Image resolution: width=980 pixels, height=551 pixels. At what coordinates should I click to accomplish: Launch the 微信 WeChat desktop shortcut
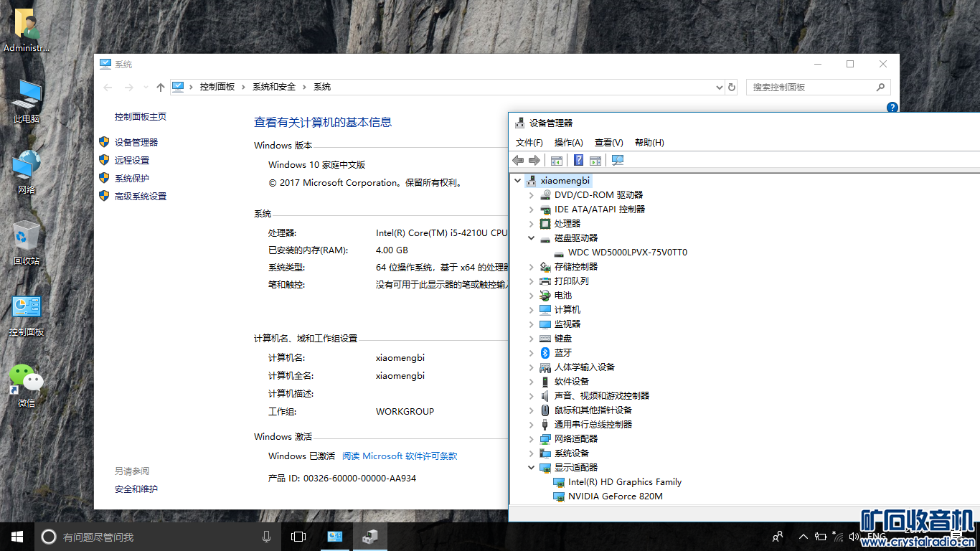pos(27,386)
